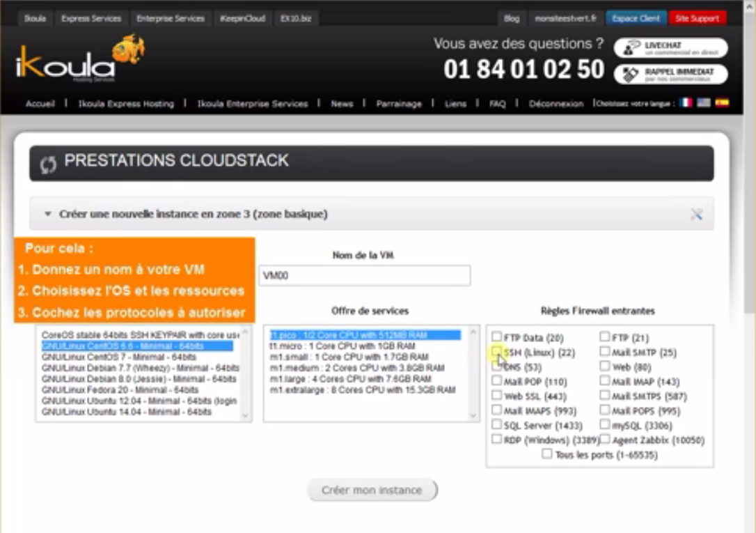756x533 pixels.
Task: Click scroll-up arrow of Offre de services list
Action: tap(473, 332)
